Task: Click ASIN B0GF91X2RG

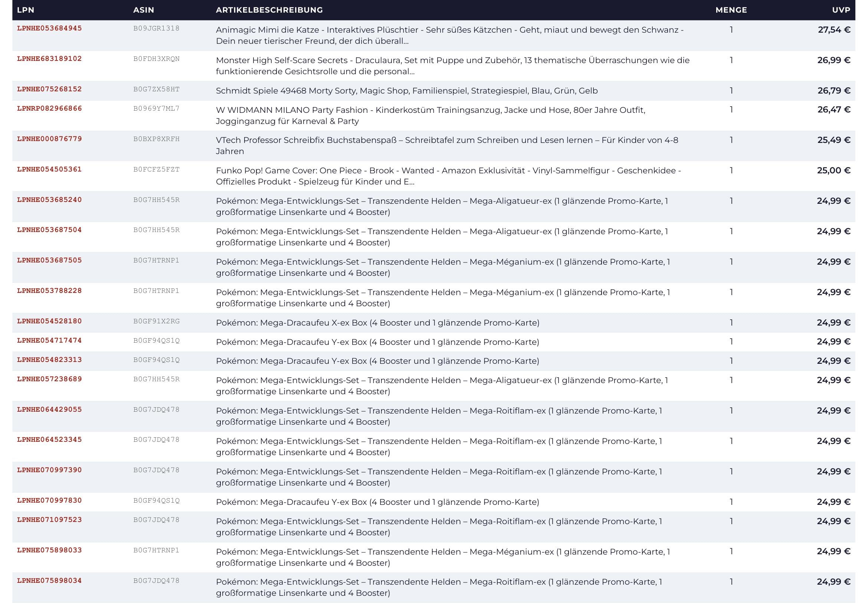Action: 157,321
